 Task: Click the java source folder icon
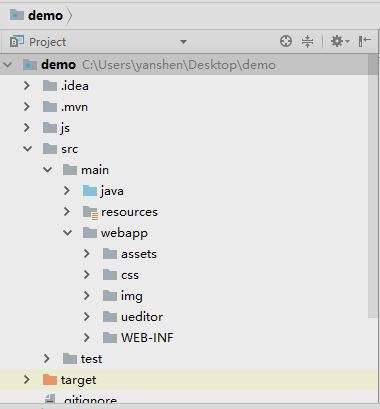[x=90, y=191]
